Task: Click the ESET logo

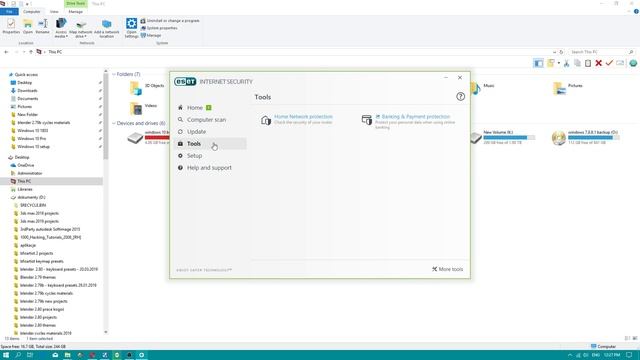Action: coord(185,82)
